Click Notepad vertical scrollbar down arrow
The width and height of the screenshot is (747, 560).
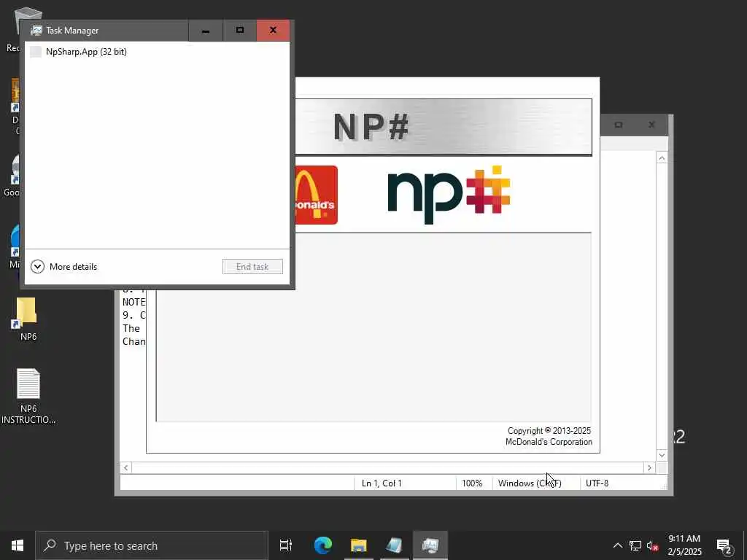[662, 455]
